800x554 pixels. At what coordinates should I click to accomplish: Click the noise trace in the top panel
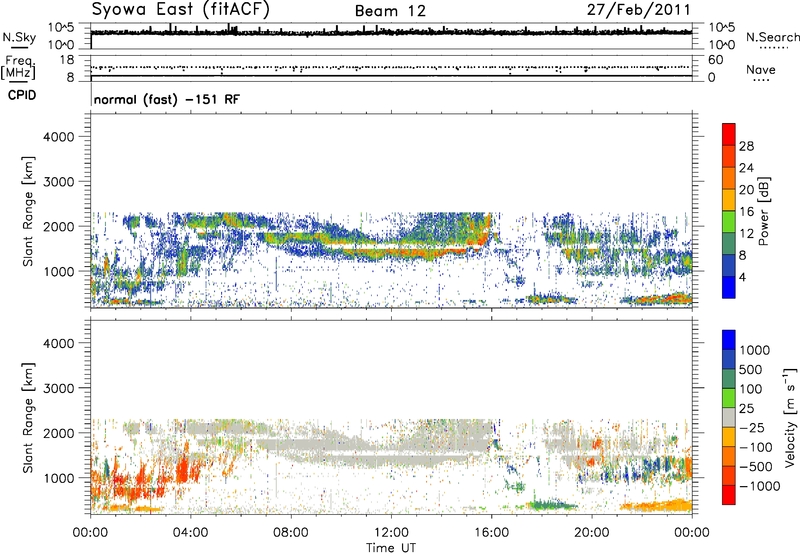[x=391, y=32]
